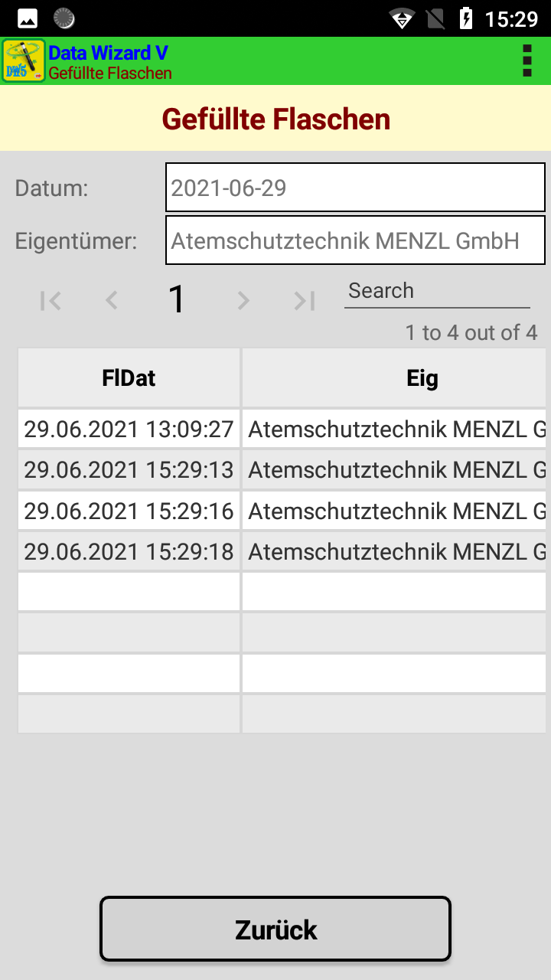Jump to the first table page

tap(51, 301)
